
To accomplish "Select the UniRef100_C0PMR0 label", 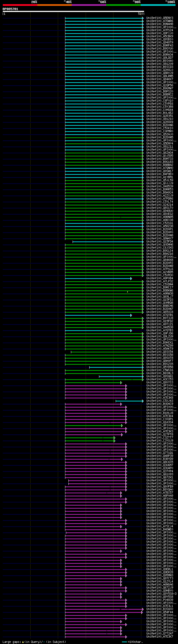I will coord(160,131).
